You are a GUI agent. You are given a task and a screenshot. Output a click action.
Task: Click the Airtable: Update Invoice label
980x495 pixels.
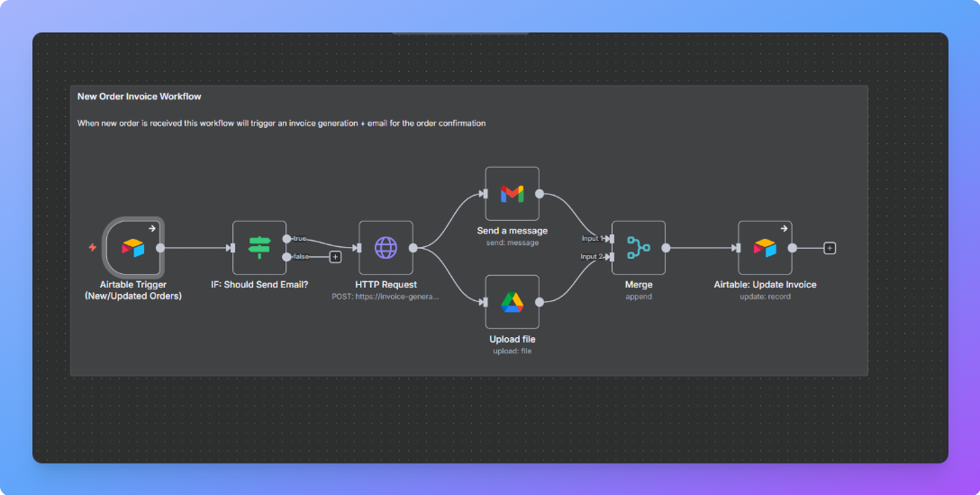765,285
